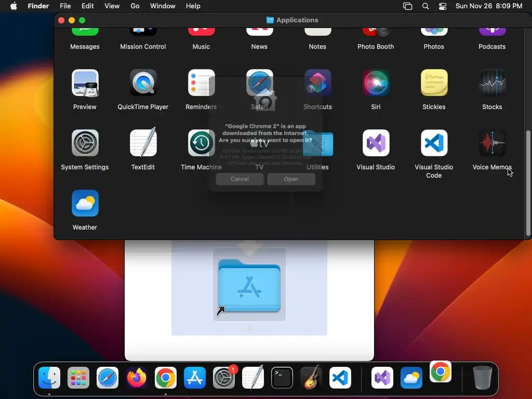Select the Shortcuts app icon

(317, 83)
